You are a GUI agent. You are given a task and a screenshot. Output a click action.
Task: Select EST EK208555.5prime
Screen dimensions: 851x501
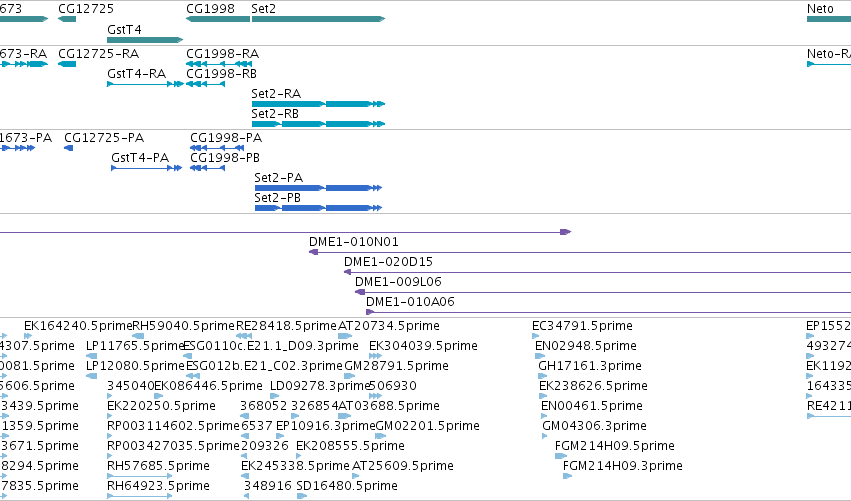[x=350, y=447]
